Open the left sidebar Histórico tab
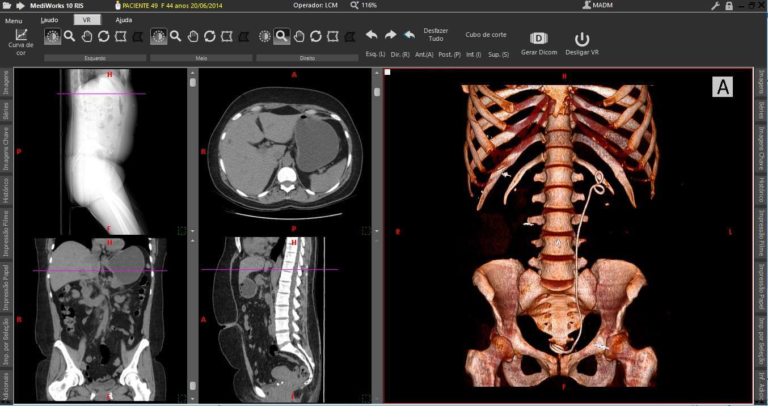The width and height of the screenshot is (768, 406). pos(5,190)
